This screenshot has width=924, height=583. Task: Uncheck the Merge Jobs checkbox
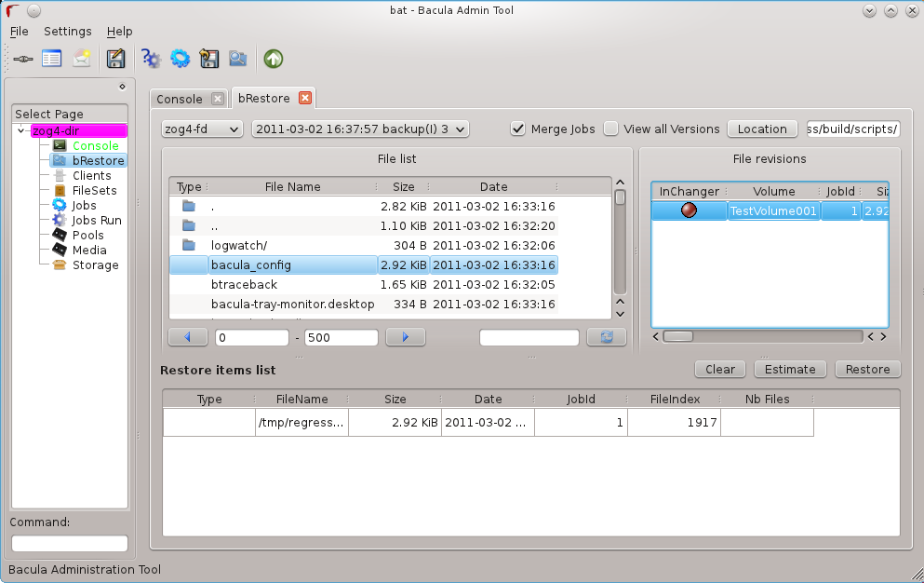coord(519,129)
